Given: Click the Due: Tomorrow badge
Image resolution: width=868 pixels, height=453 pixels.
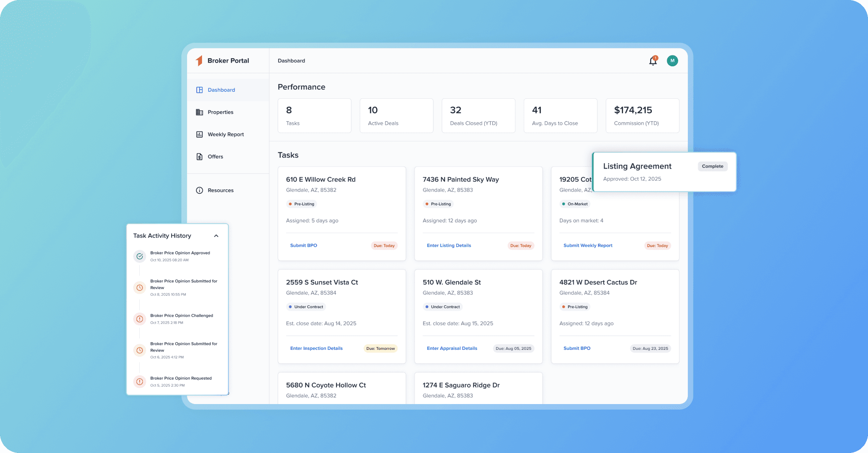Looking at the screenshot, I should click(380, 348).
